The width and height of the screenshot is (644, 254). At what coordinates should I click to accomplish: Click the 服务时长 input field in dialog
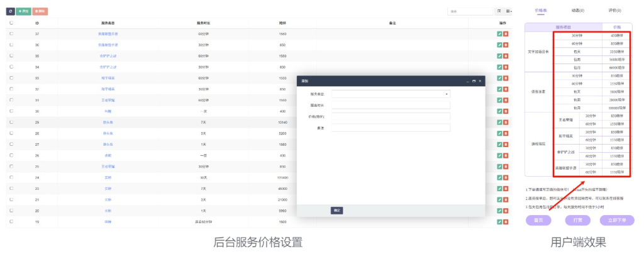click(391, 106)
